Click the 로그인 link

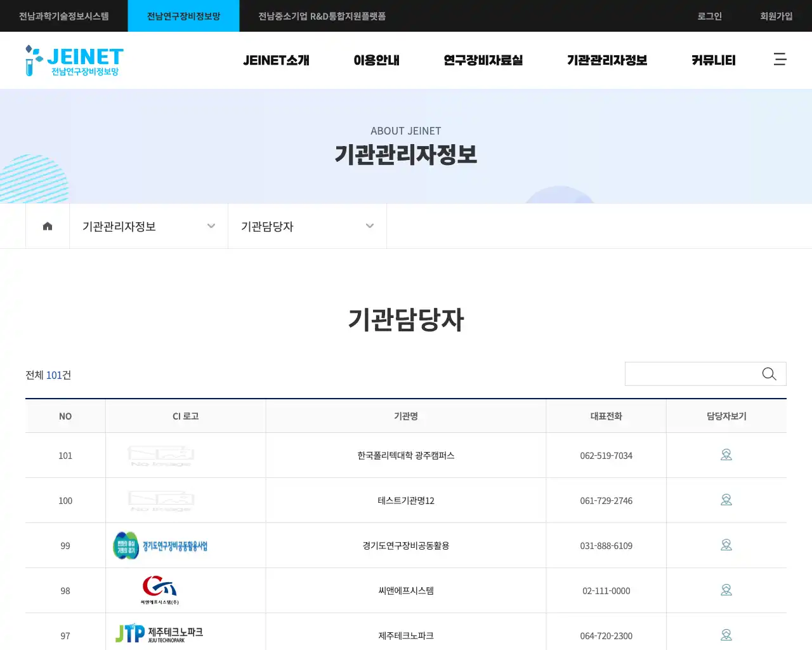(x=709, y=16)
